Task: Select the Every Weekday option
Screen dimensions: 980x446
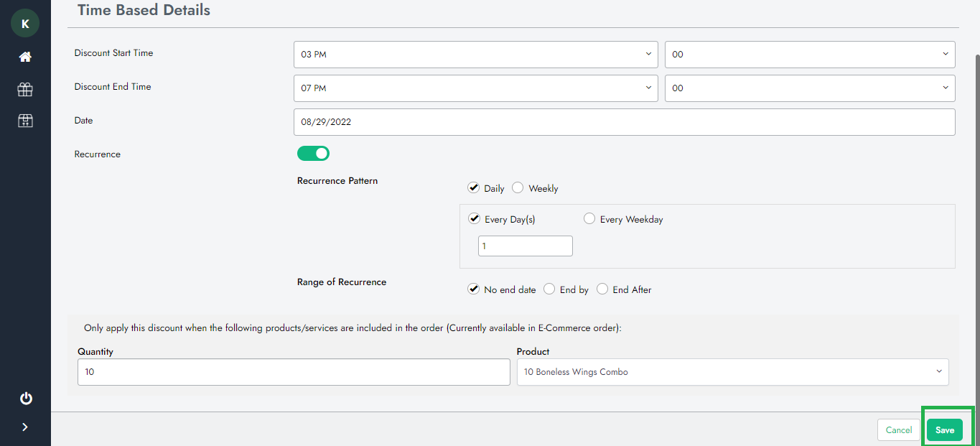Action: (x=589, y=219)
